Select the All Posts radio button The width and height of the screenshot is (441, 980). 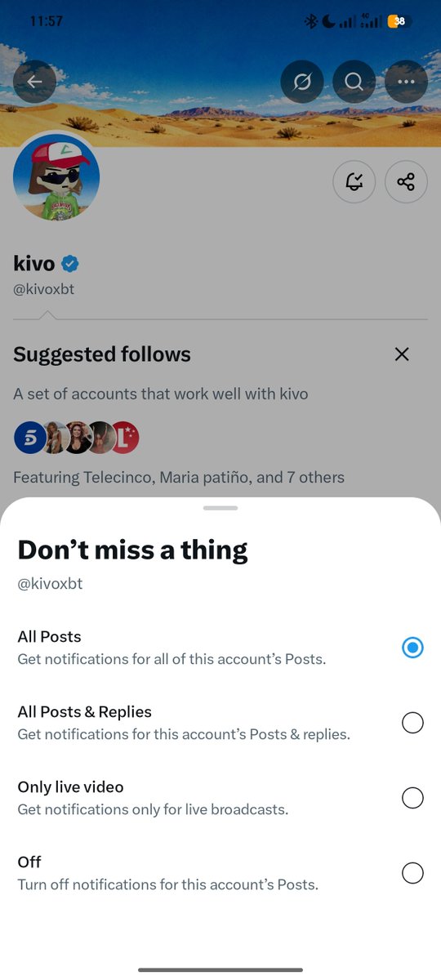[x=413, y=648]
